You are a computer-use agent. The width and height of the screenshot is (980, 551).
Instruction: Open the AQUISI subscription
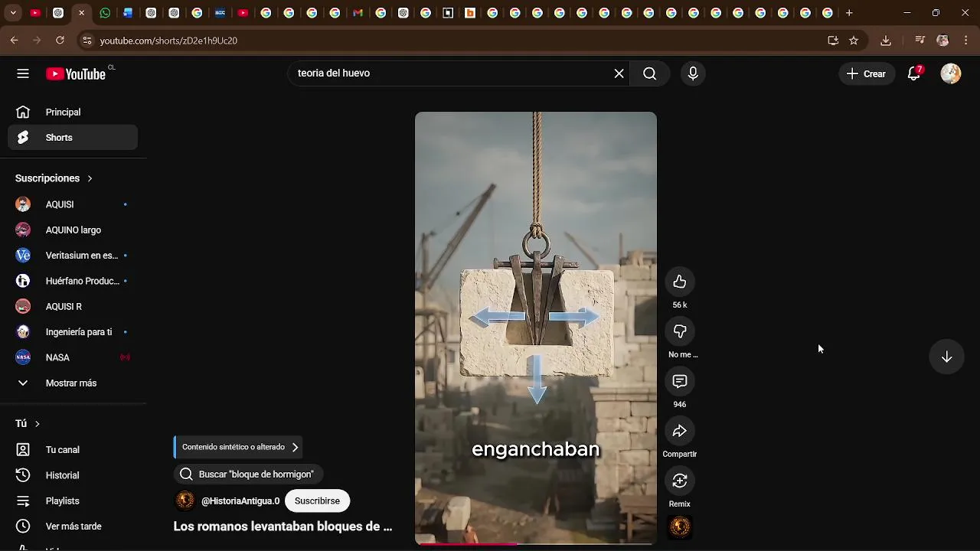click(x=73, y=204)
